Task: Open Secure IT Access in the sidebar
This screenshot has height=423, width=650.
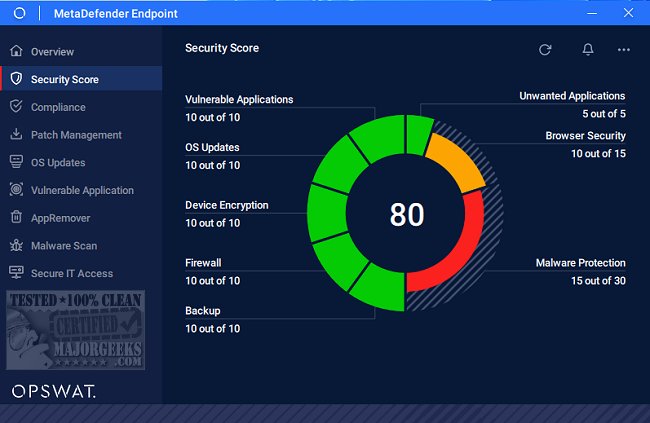Action: (81, 274)
